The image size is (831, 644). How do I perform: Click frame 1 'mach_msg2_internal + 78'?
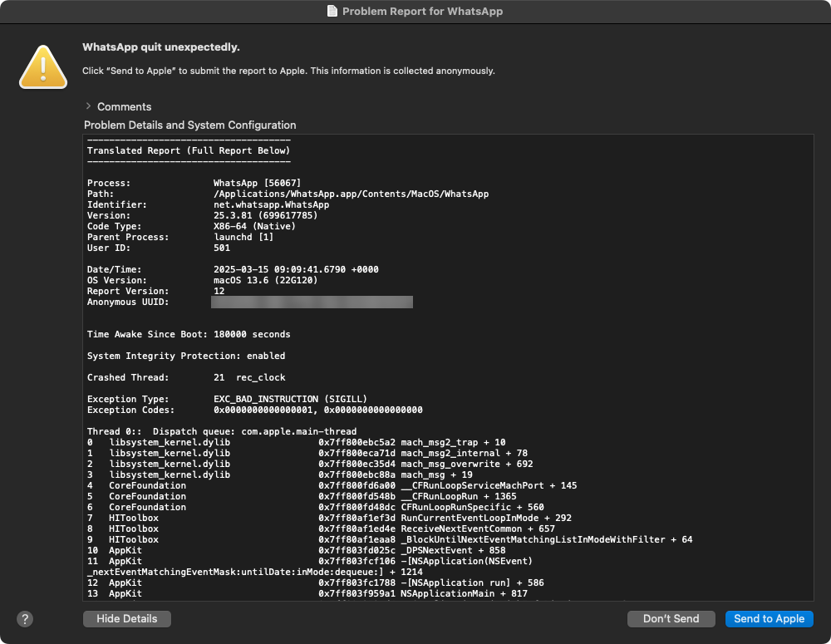pyautogui.click(x=464, y=453)
